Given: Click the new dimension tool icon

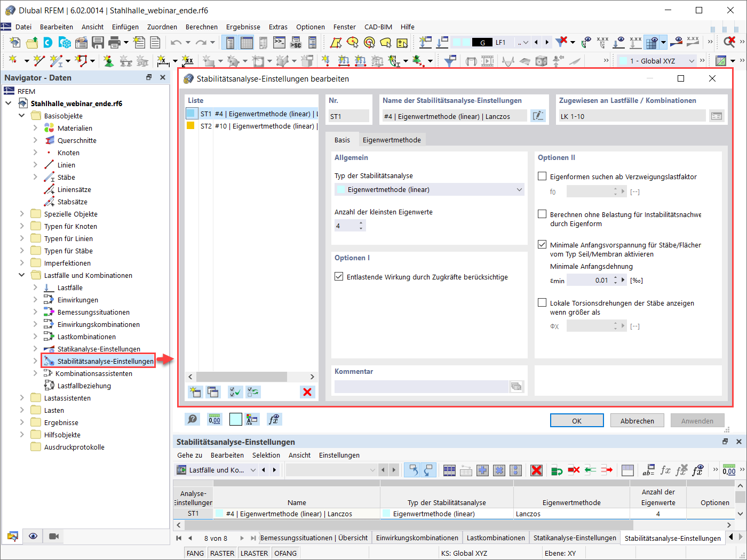Looking at the screenshot, I should pyautogui.click(x=163, y=61).
